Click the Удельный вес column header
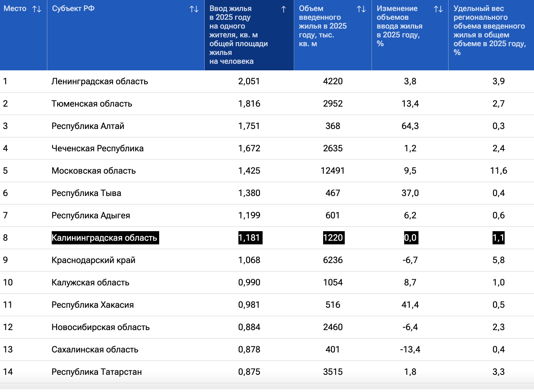 (489, 30)
